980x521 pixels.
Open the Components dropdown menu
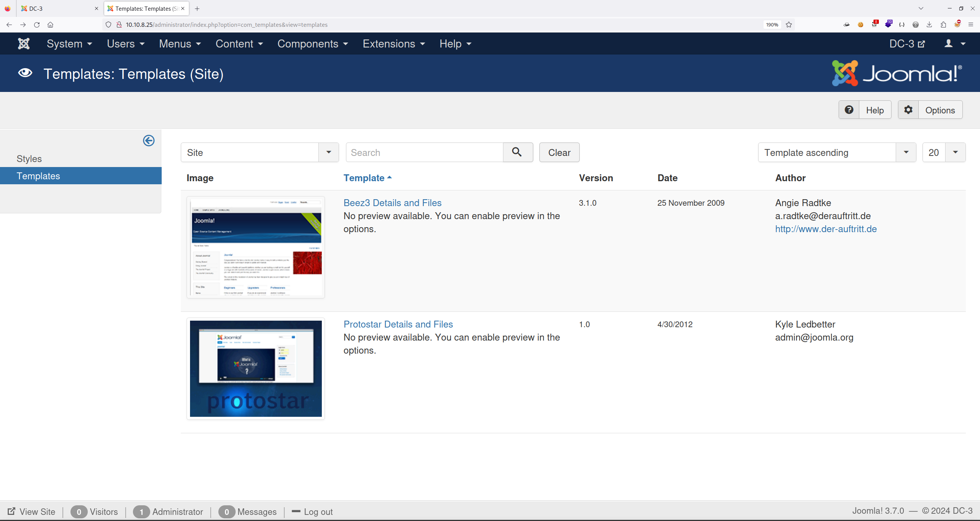(x=313, y=44)
